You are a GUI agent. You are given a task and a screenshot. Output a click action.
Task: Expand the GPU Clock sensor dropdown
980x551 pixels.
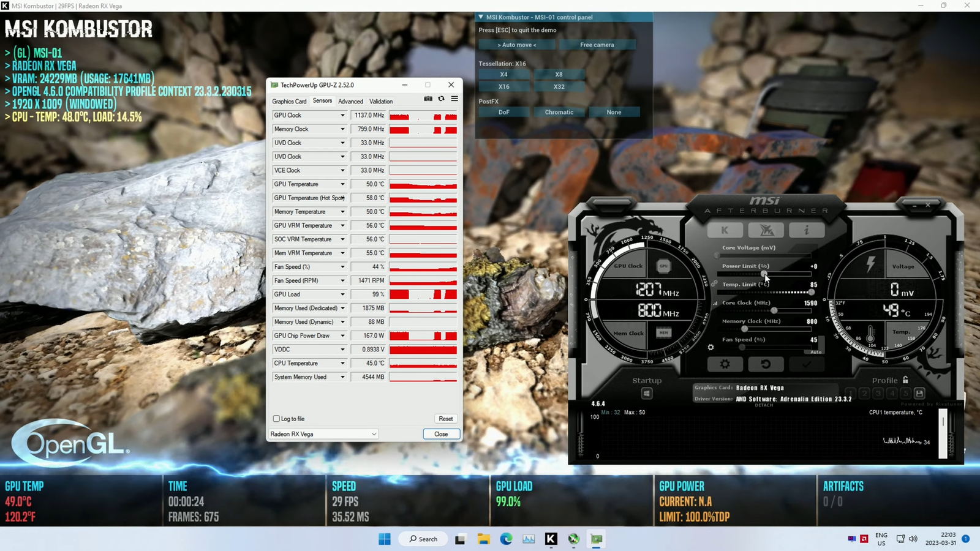[x=342, y=116]
